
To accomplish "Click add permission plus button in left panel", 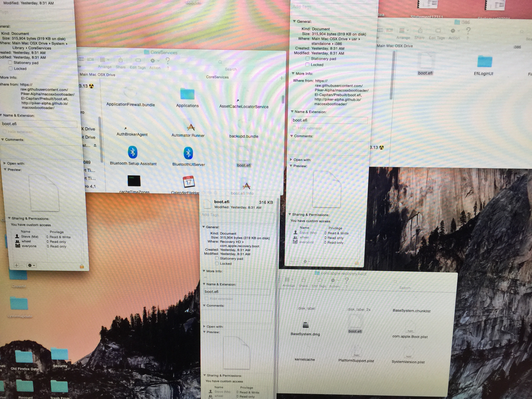I will click(x=16, y=265).
